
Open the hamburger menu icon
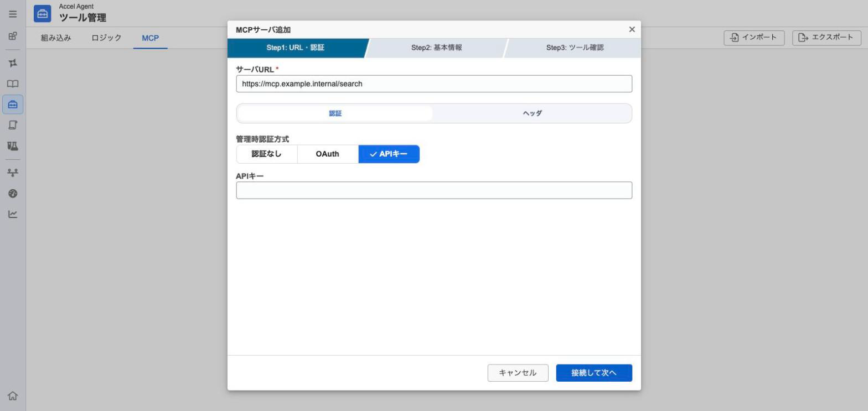[x=12, y=13]
